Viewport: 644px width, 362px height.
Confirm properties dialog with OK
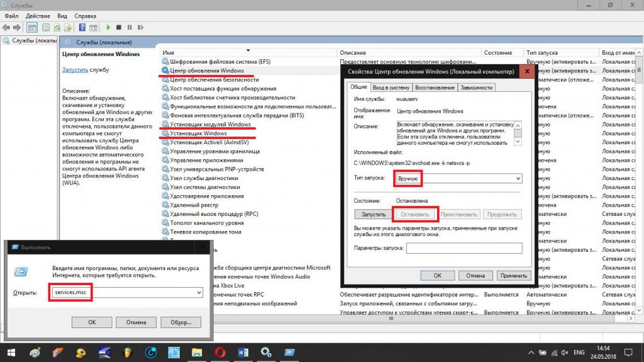point(438,276)
